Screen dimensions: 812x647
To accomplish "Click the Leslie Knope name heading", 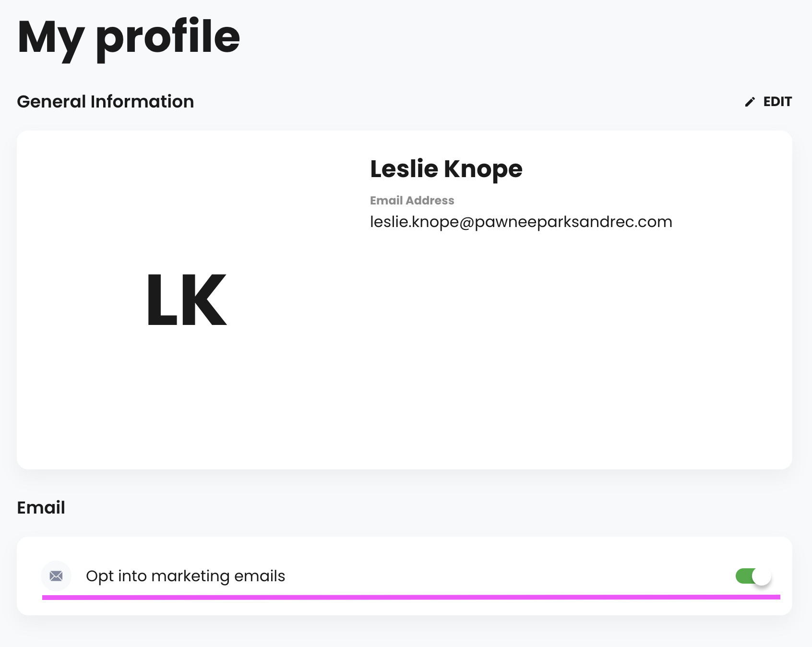I will tap(446, 169).
